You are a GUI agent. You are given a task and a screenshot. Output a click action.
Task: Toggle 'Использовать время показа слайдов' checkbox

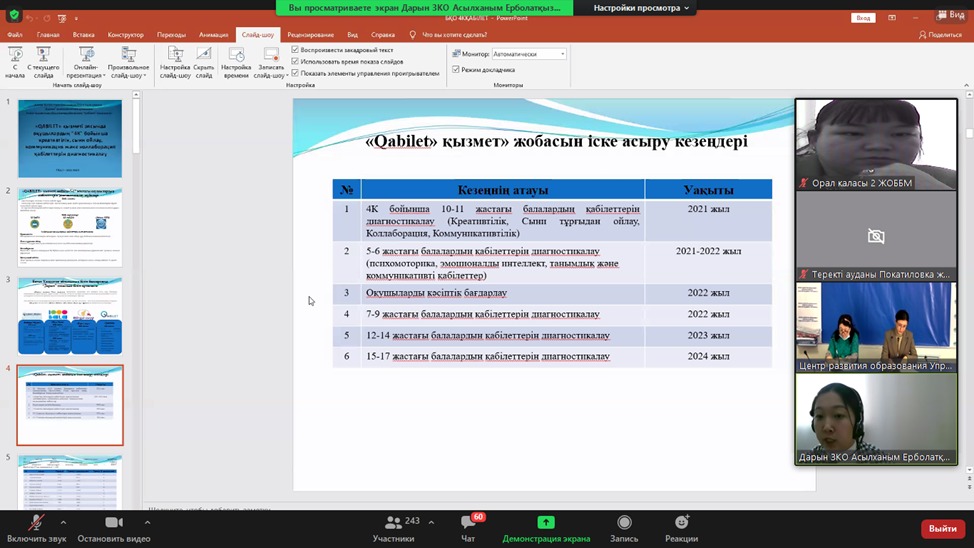(x=295, y=62)
